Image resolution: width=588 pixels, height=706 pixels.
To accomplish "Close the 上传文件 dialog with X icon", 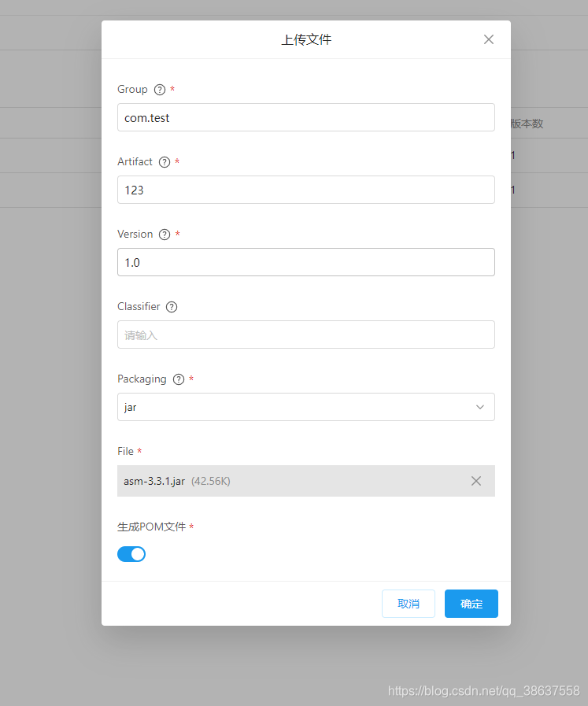I will coord(489,39).
